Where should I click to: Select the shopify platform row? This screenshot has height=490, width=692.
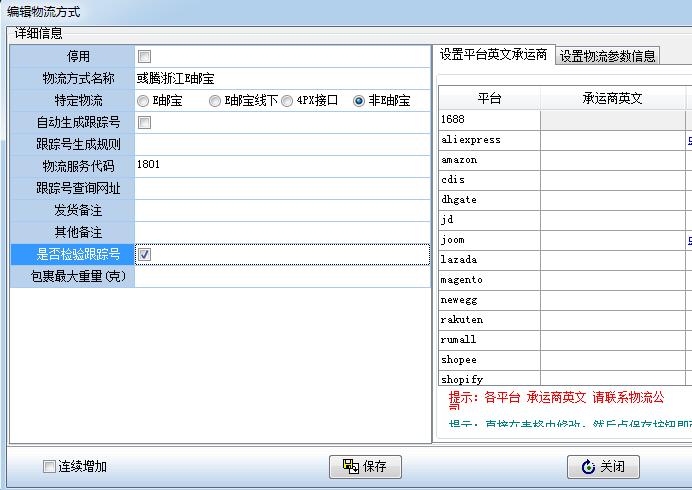(489, 378)
